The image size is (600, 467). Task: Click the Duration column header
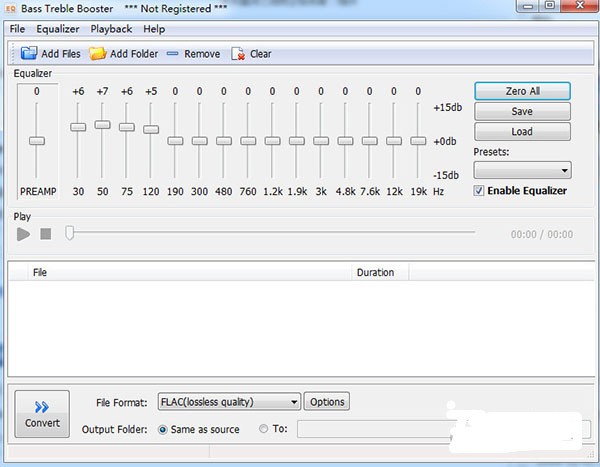click(x=375, y=272)
